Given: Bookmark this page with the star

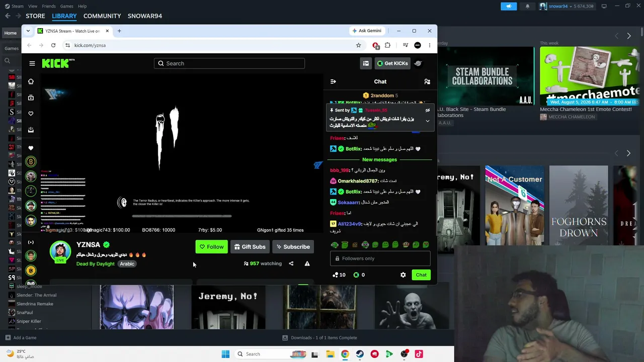Looking at the screenshot, I should tap(358, 45).
